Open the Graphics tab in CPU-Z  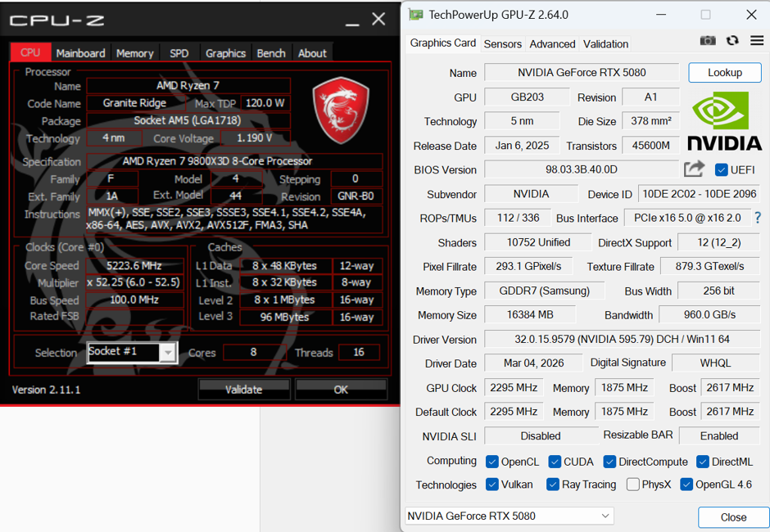(x=225, y=53)
